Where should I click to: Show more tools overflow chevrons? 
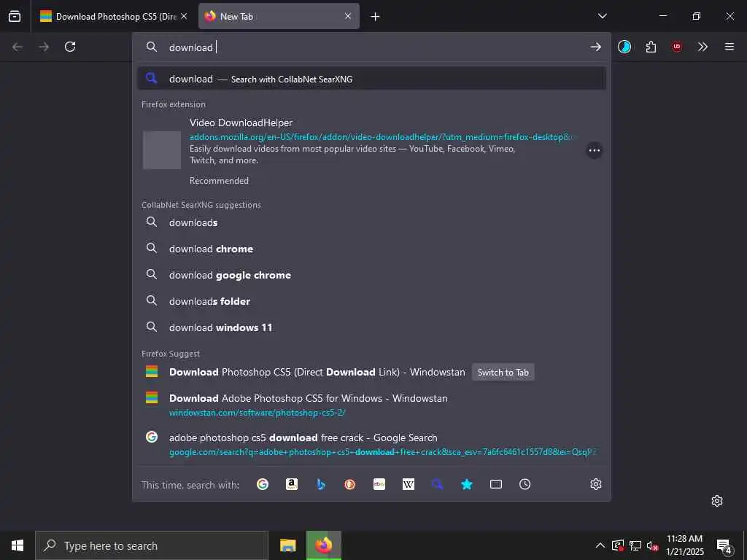pyautogui.click(x=703, y=47)
